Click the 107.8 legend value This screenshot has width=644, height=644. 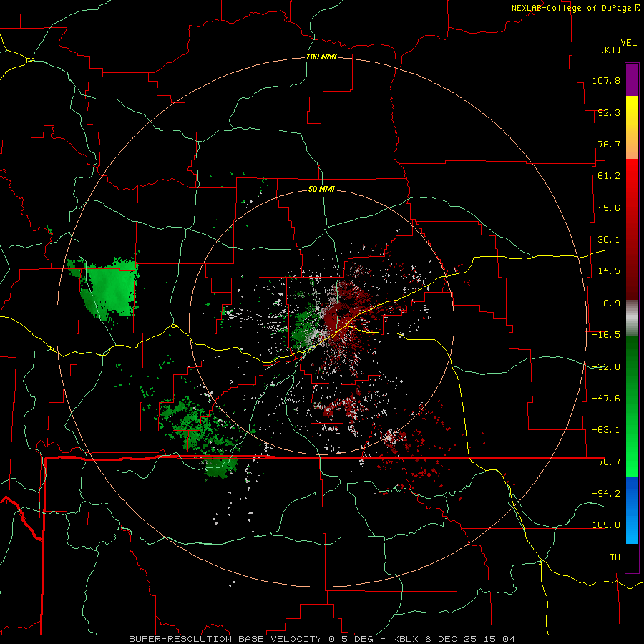606,80
